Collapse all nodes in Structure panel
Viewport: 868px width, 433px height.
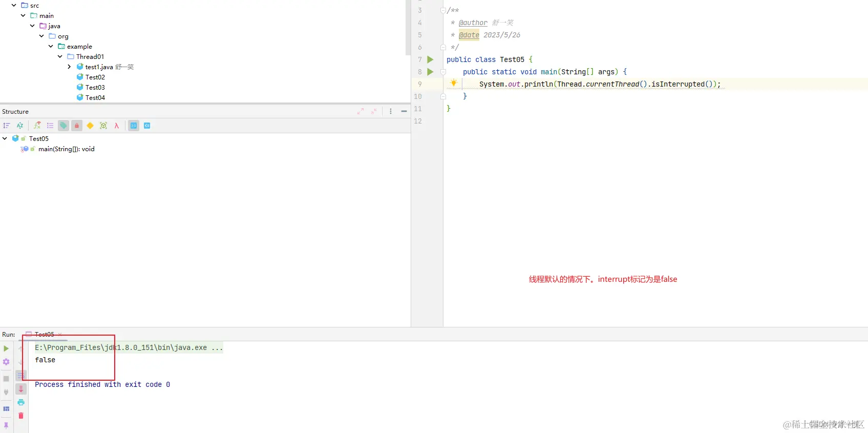coord(374,111)
